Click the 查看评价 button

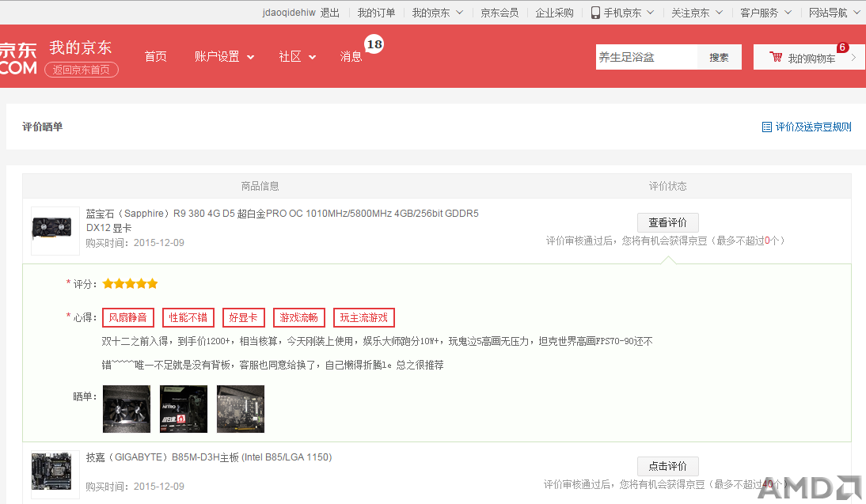668,222
